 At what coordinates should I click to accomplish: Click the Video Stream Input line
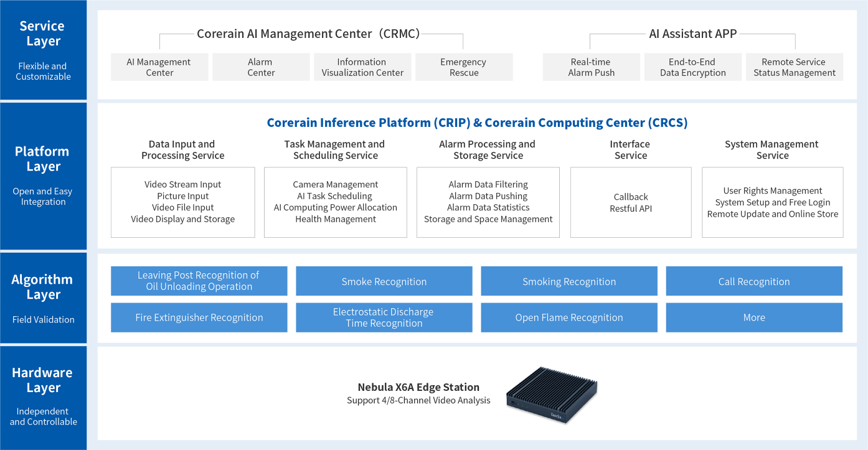(x=182, y=184)
